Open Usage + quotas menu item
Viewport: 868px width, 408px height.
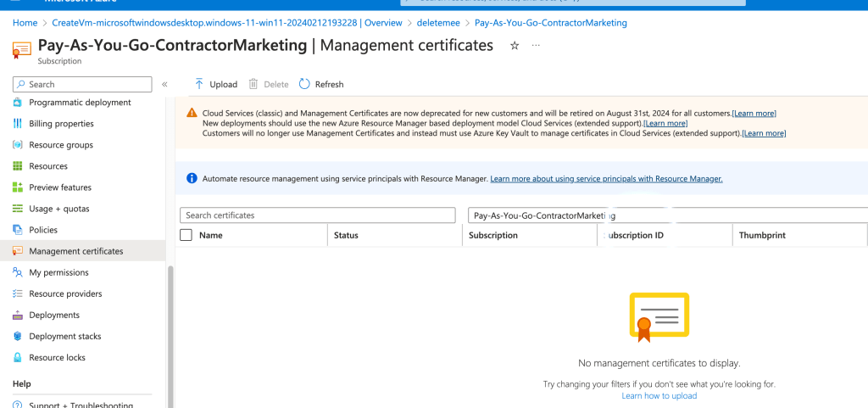click(59, 209)
